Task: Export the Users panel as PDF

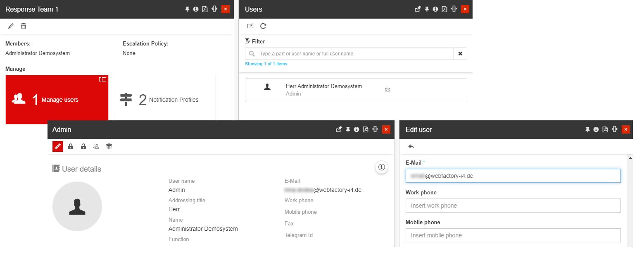Action: 444,9
